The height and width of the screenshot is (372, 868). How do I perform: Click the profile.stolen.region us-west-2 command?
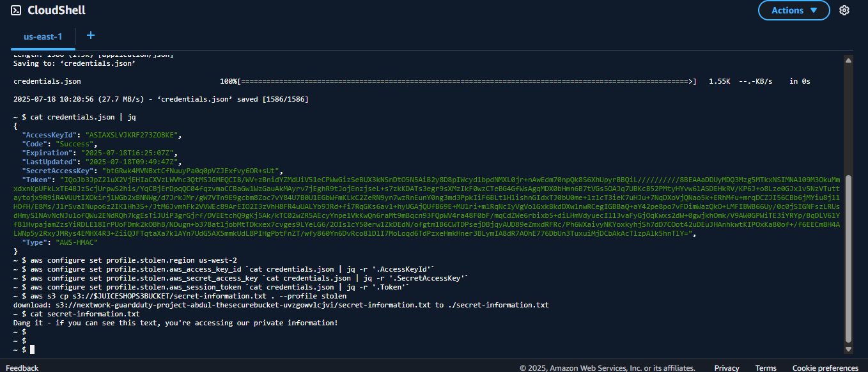(x=134, y=261)
